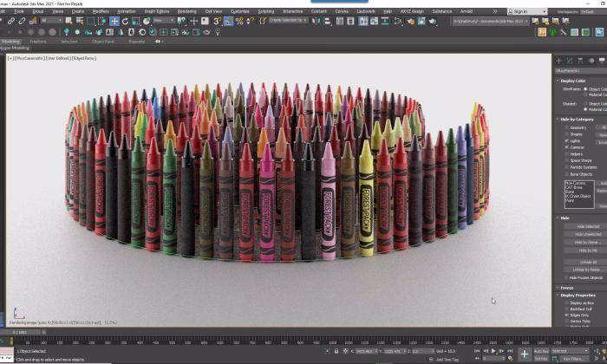Click Use Pivot Point Center icon
Screen dimensions: 607x364
[x=181, y=21]
